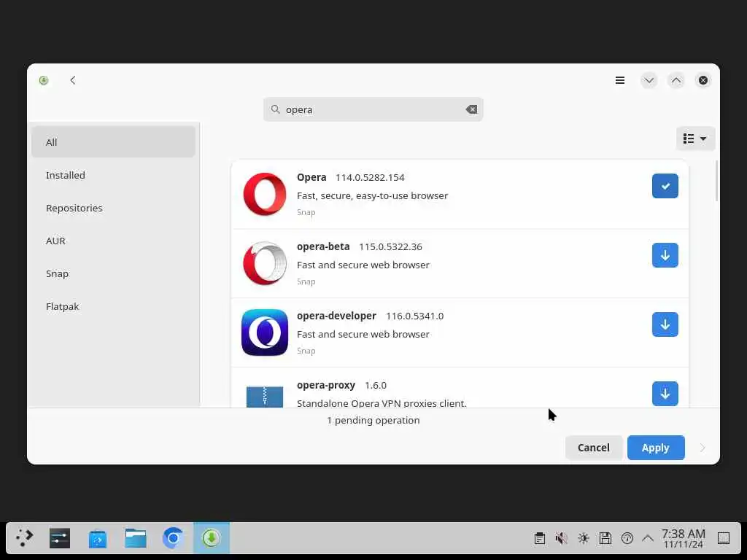This screenshot has width=747, height=560.
Task: Open the list view mode dropdown
Action: (695, 139)
